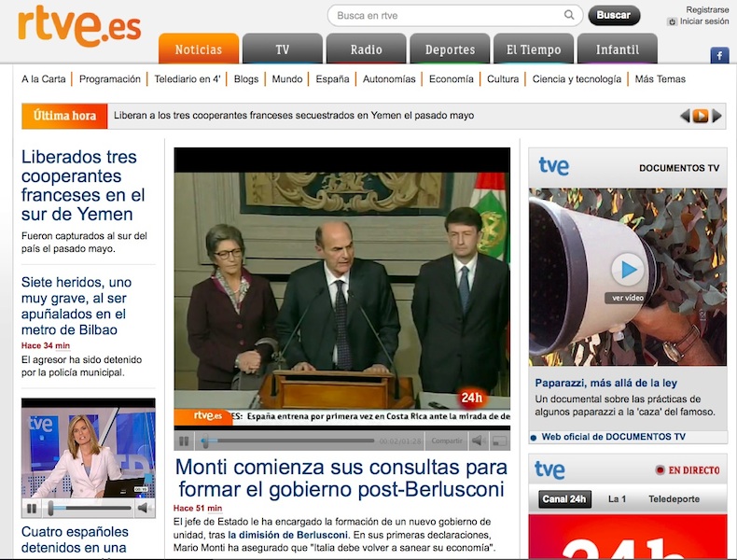Open Ciencia y tecnología section
This screenshot has width=737, height=560.
point(577,79)
